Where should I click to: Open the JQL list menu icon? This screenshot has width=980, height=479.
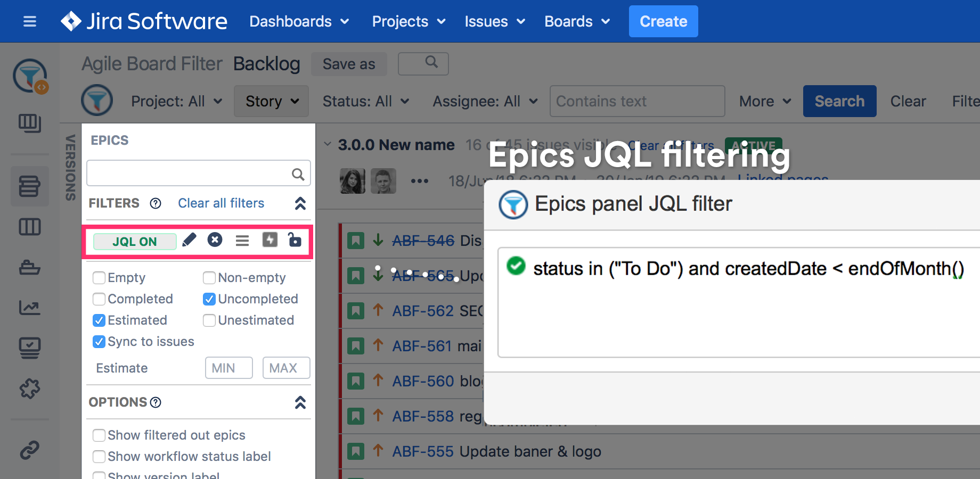point(242,241)
